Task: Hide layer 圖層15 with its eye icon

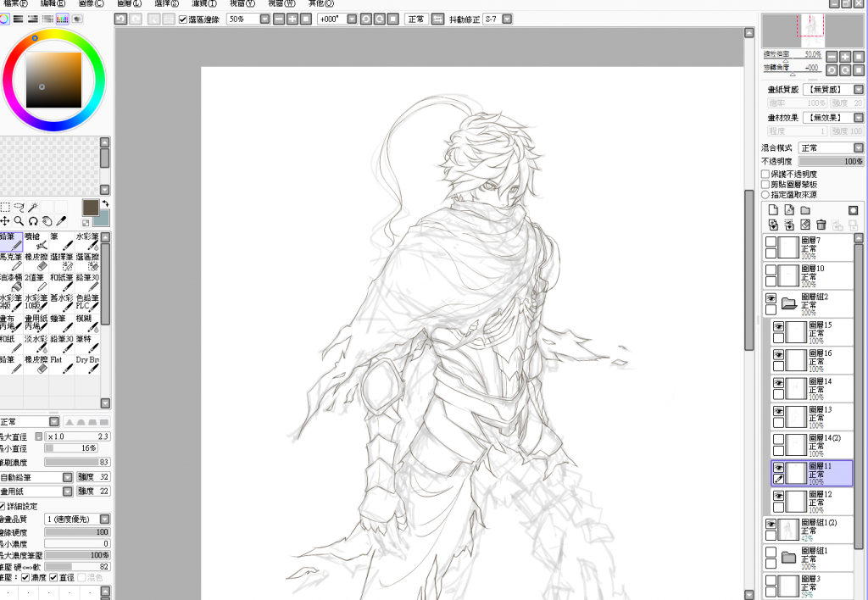Action: pyautogui.click(x=777, y=325)
